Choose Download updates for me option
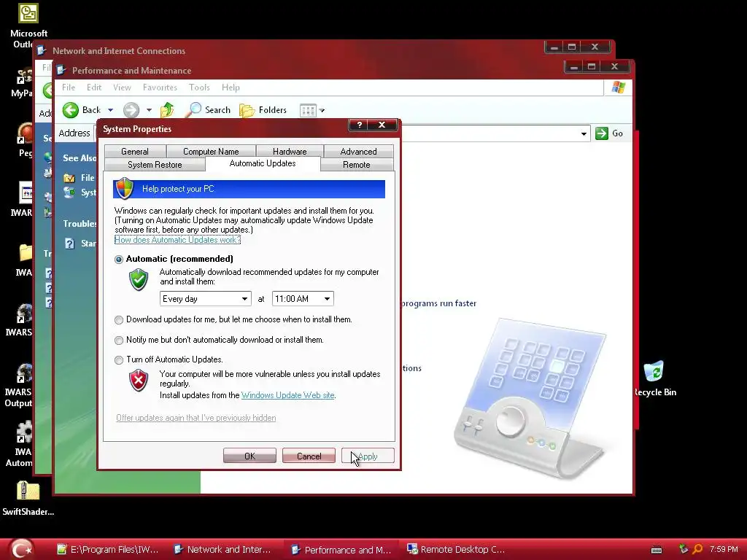Screen dimensions: 747x560 point(119,320)
